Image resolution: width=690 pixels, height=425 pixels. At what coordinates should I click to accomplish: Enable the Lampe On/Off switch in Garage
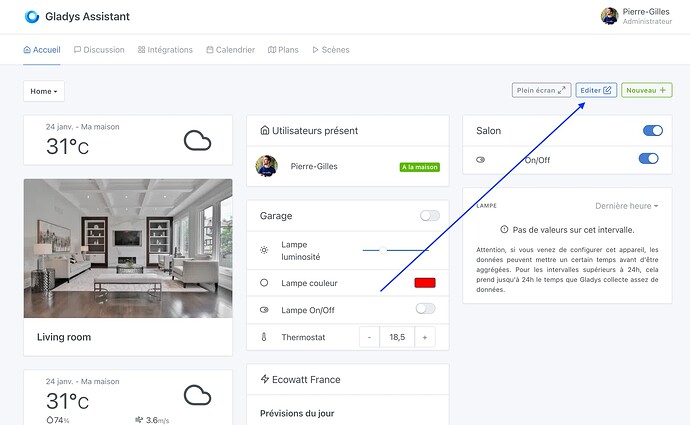pyautogui.click(x=425, y=309)
